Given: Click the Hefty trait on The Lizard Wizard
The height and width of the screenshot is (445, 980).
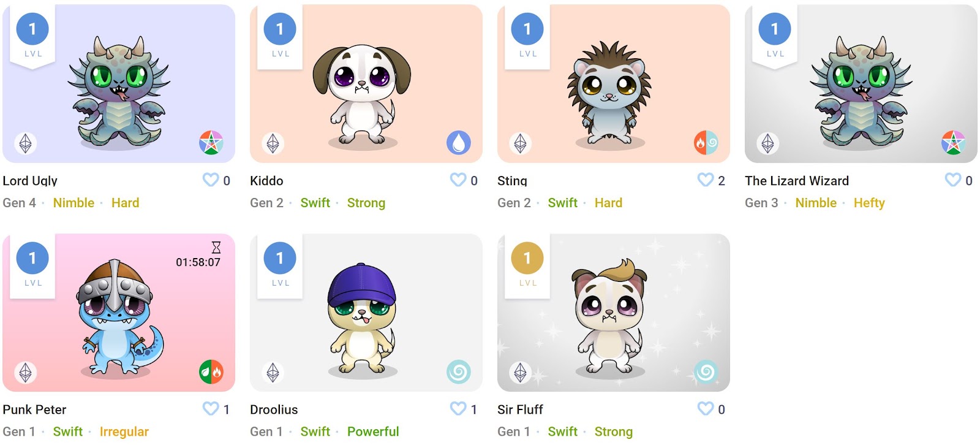Looking at the screenshot, I should tap(869, 203).
